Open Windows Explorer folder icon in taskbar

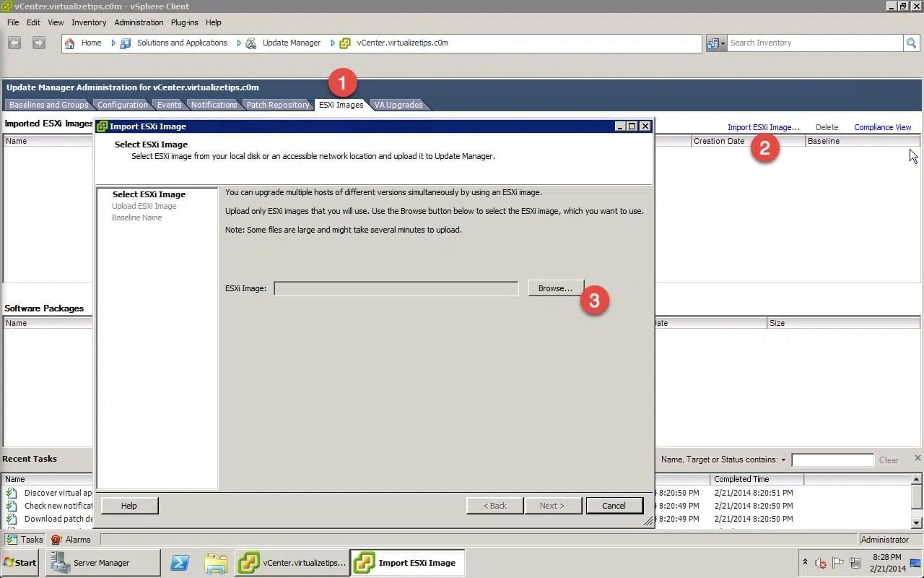tap(215, 563)
